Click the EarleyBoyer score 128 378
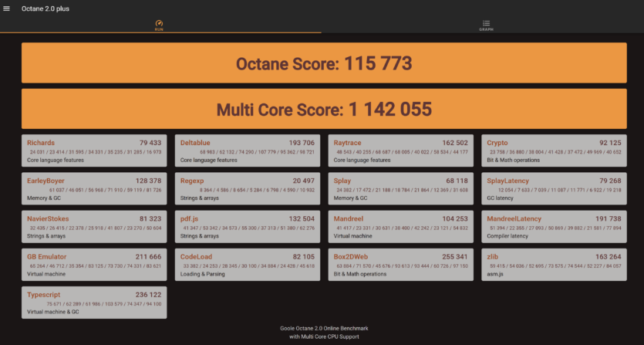This screenshot has height=345, width=644. tap(148, 181)
